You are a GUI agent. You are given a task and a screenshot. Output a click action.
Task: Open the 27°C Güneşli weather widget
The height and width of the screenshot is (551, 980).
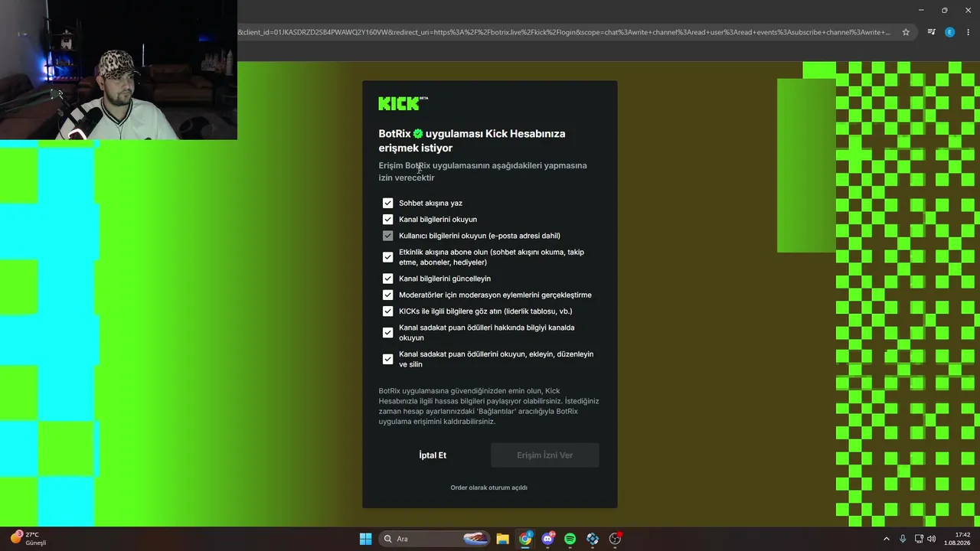[28, 539]
